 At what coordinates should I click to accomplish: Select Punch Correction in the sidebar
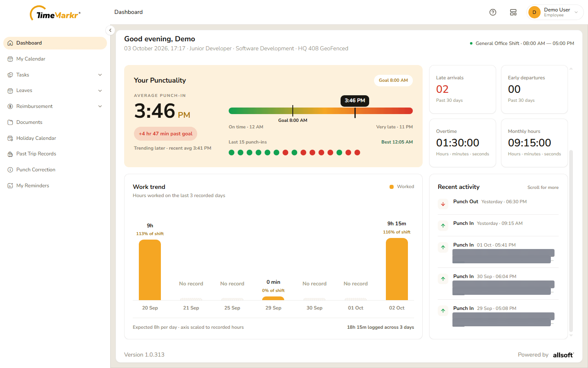coord(55,170)
